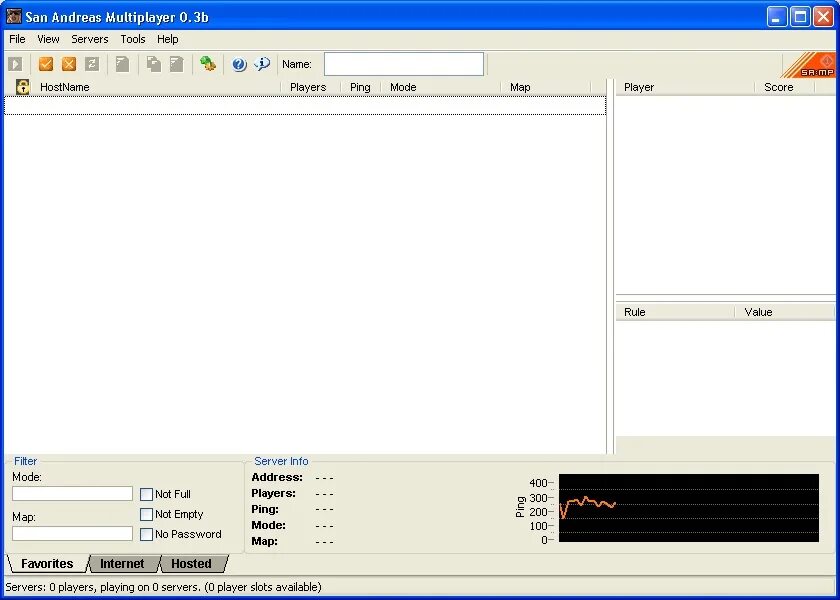This screenshot has height=600, width=840.
Task: Enable the Not Full filter checkbox
Action: coord(146,494)
